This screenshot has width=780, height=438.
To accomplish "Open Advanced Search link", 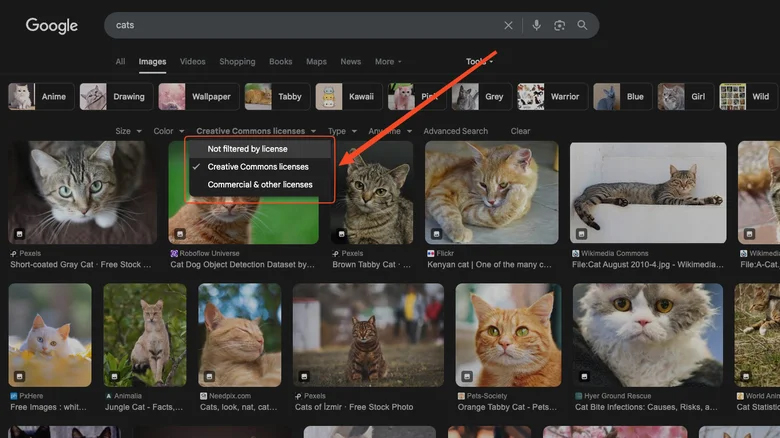I will click(x=455, y=131).
